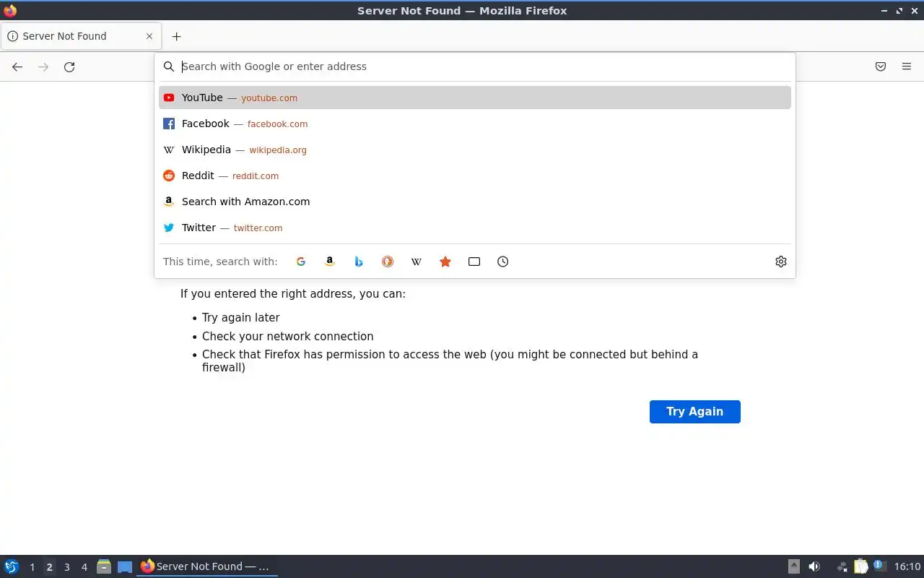The height and width of the screenshot is (578, 924).
Task: Click the Reddit favicon in suggestions
Action: point(169,176)
